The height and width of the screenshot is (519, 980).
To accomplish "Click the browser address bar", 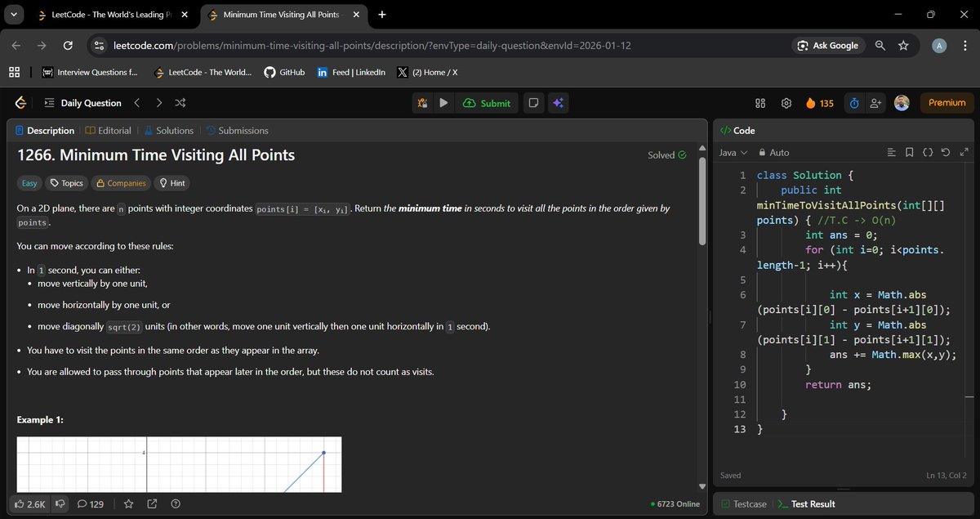I will click(441, 46).
